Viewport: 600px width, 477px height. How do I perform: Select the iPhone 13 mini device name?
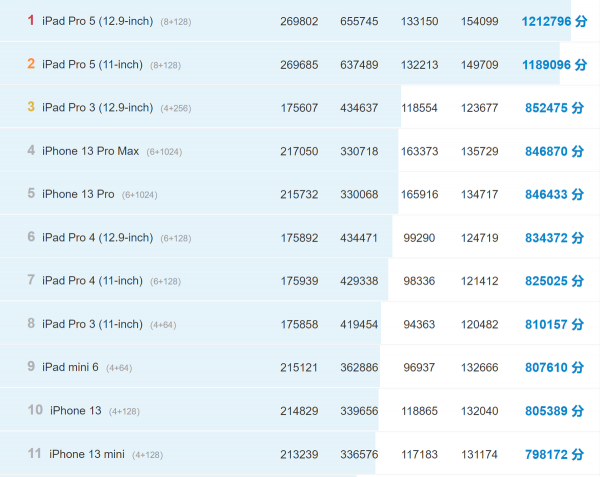pos(87,454)
